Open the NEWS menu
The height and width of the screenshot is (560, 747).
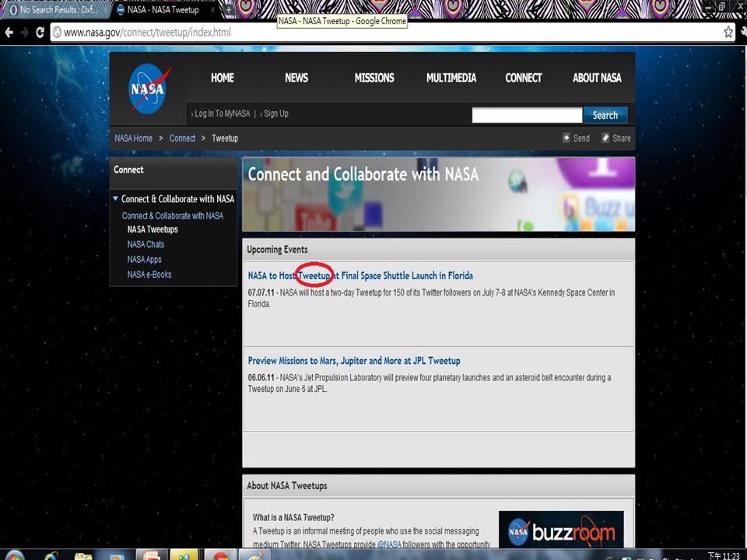tap(296, 78)
